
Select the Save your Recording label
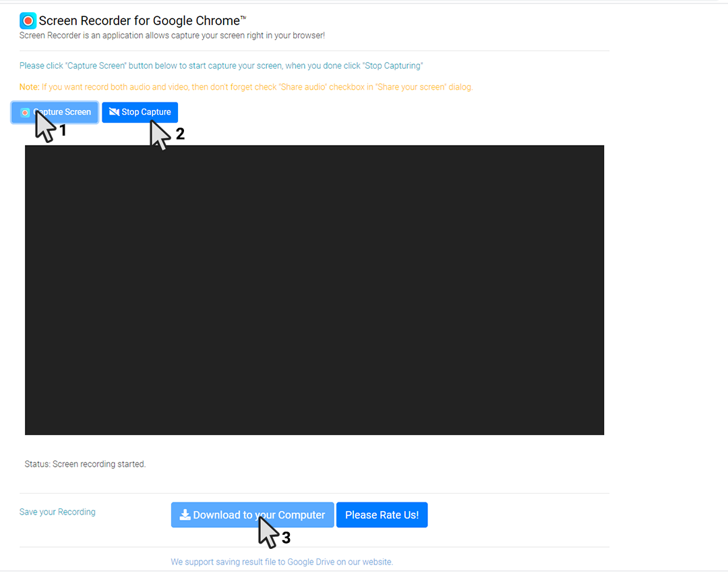[57, 512]
